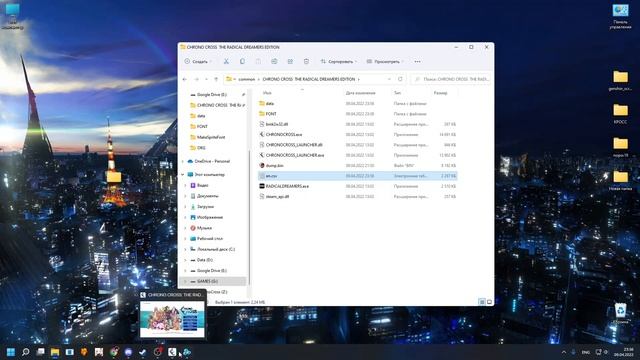640x360 pixels.
Task: Go up one folder level arrow
Action: [216, 79]
